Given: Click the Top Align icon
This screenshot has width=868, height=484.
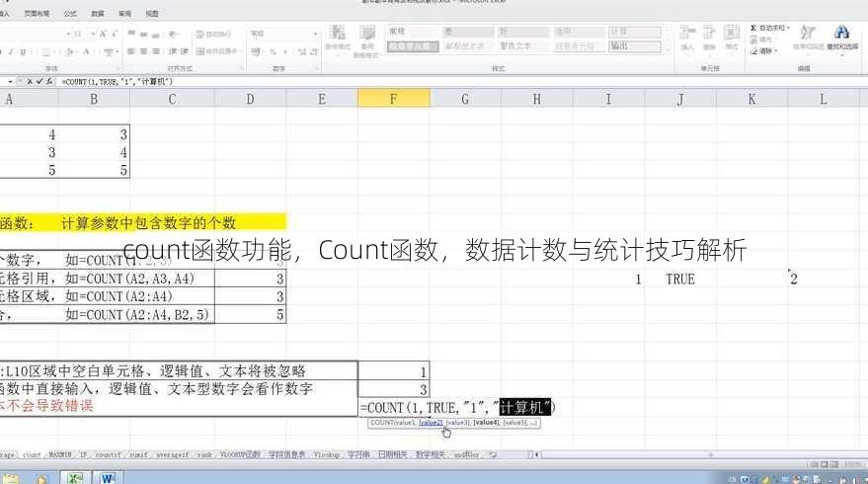Looking at the screenshot, I should click(131, 34).
